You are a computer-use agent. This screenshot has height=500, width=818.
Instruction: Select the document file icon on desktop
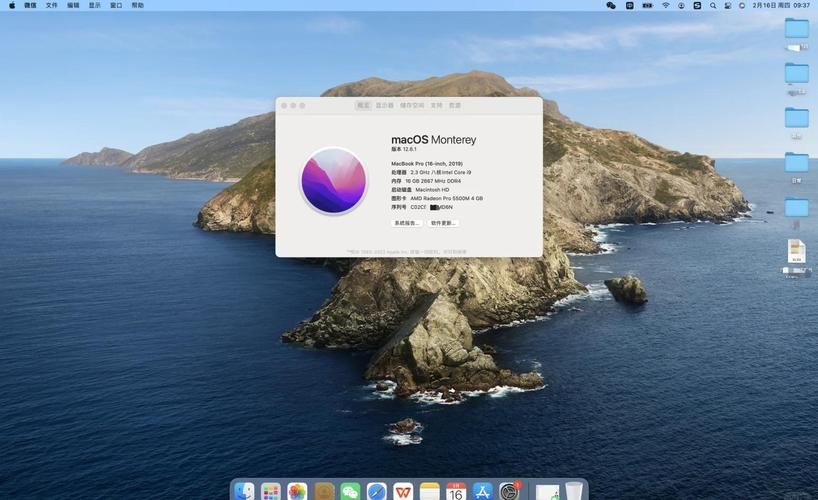click(x=796, y=251)
